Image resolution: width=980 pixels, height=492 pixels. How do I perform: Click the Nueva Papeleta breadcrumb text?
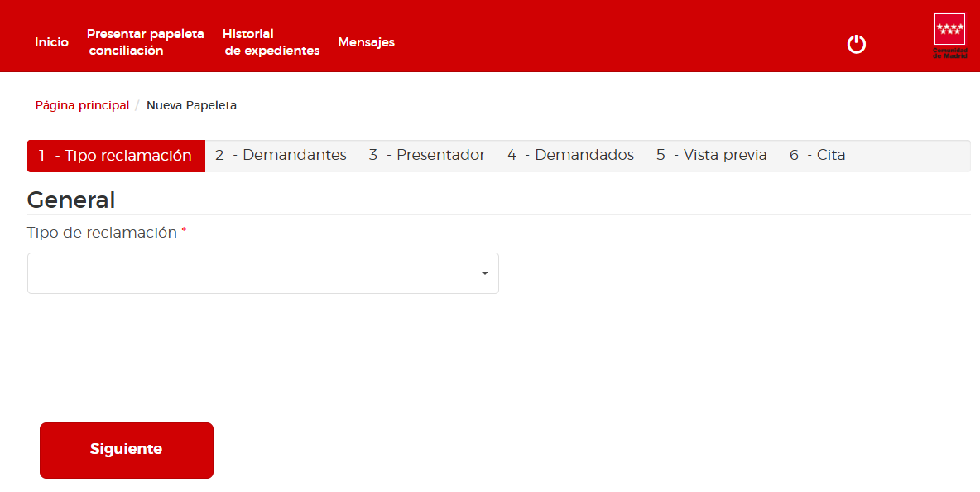point(191,105)
